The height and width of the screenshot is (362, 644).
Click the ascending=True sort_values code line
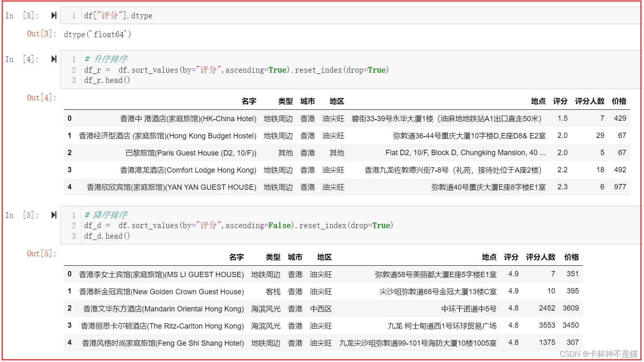tap(236, 70)
